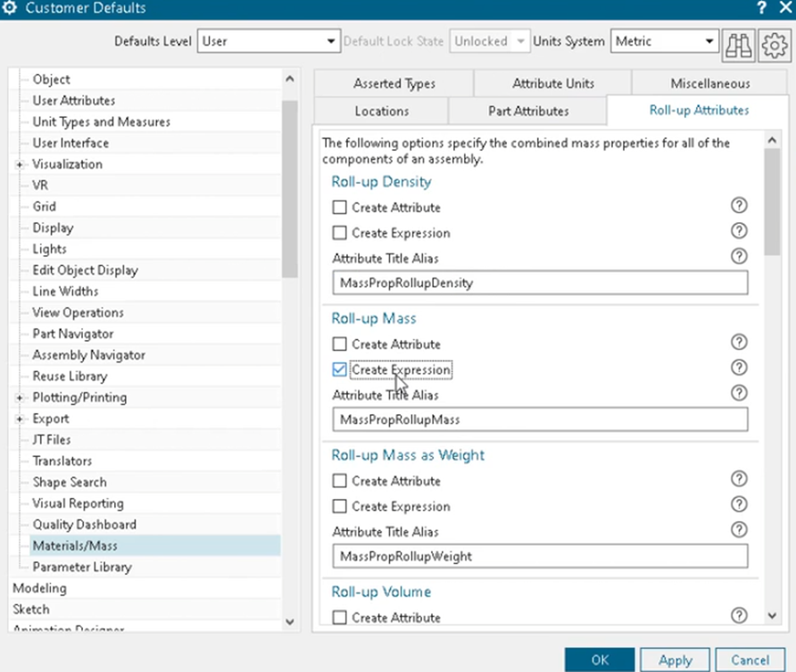
Task: Switch to the Part Attributes tab
Action: click(528, 112)
